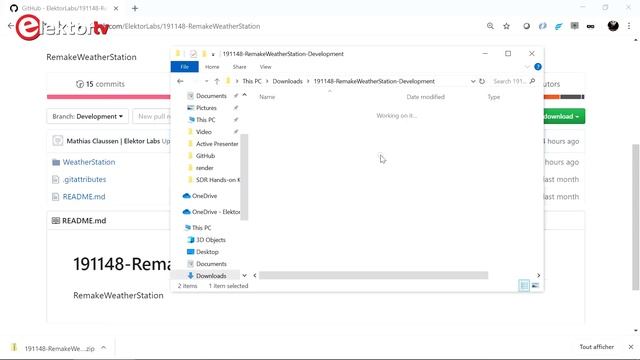Open address bar history dropdown

tap(473, 81)
